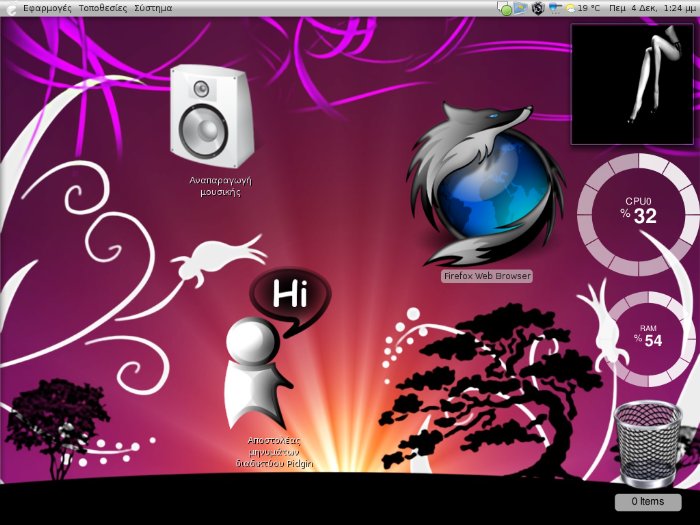Open the wire mesh trash can
700x525 pixels.
tap(648, 444)
